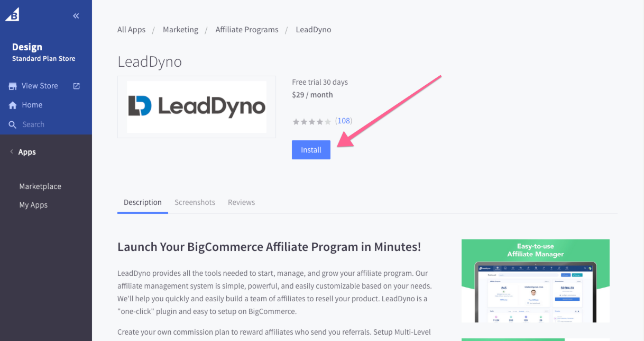Select Marketplace in the sidebar
The height and width of the screenshot is (341, 644).
[40, 186]
